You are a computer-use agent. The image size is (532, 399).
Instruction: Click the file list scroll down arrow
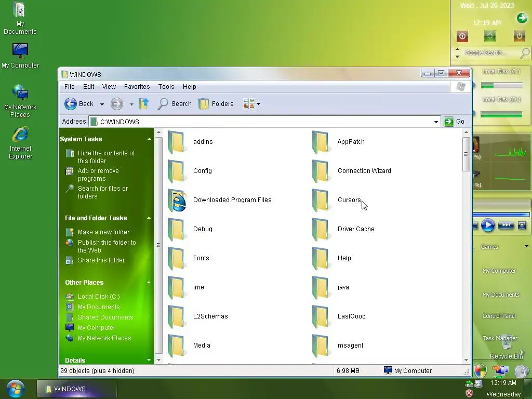click(x=466, y=360)
